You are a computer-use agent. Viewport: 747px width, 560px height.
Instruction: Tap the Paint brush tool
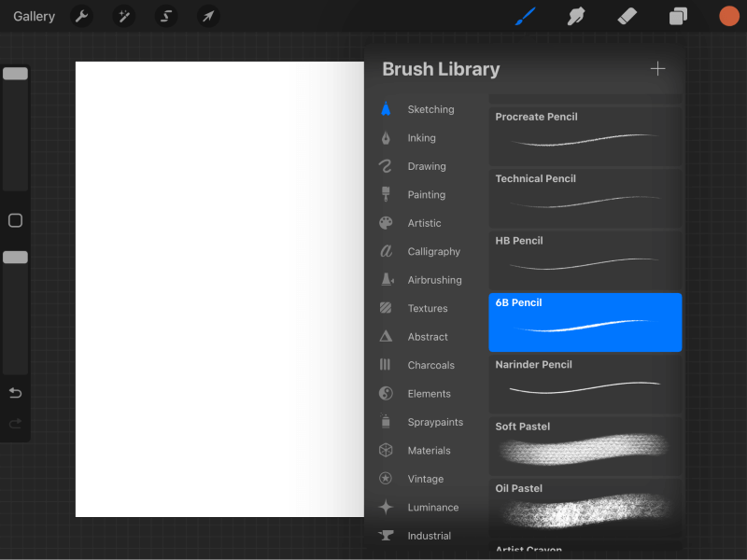click(526, 16)
